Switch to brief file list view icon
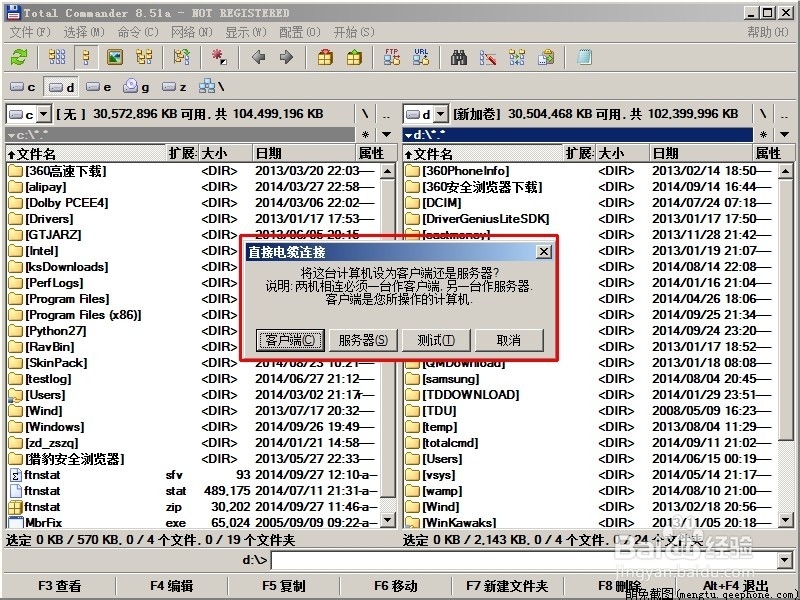 pyautogui.click(x=57, y=57)
